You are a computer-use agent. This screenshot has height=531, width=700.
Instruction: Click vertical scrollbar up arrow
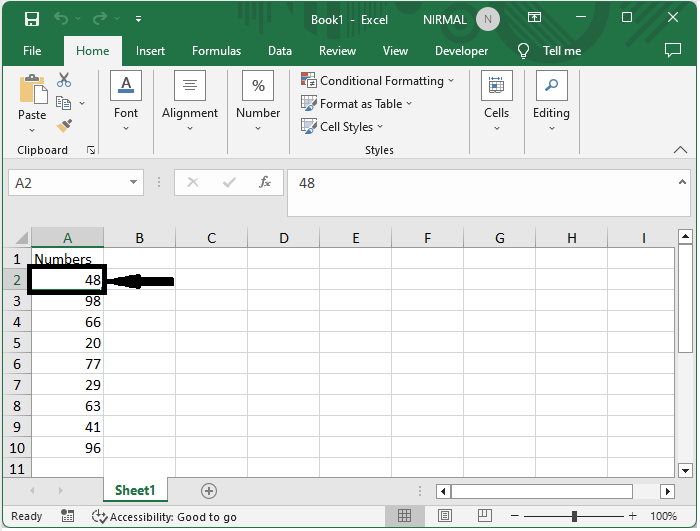(685, 236)
